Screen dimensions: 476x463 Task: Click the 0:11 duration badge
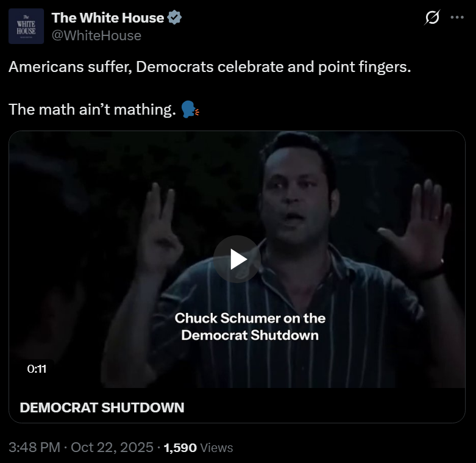[x=37, y=369]
